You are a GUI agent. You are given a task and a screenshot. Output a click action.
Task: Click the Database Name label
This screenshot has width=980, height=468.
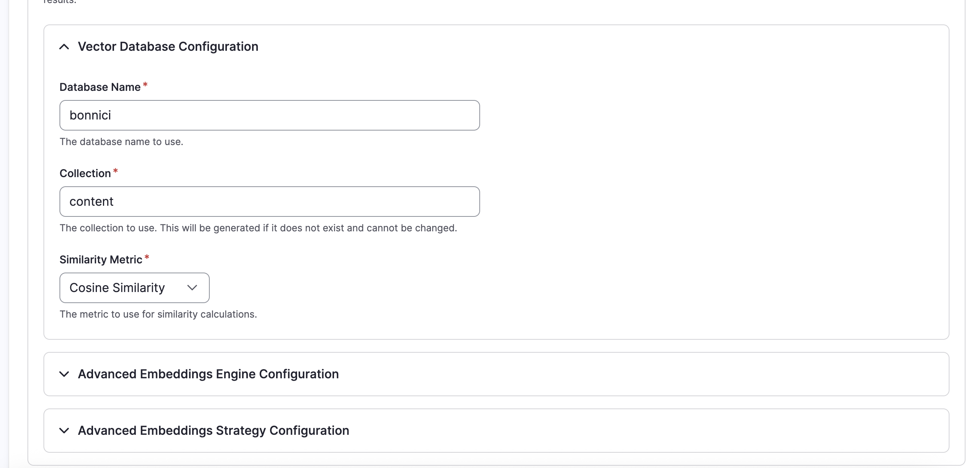(100, 87)
